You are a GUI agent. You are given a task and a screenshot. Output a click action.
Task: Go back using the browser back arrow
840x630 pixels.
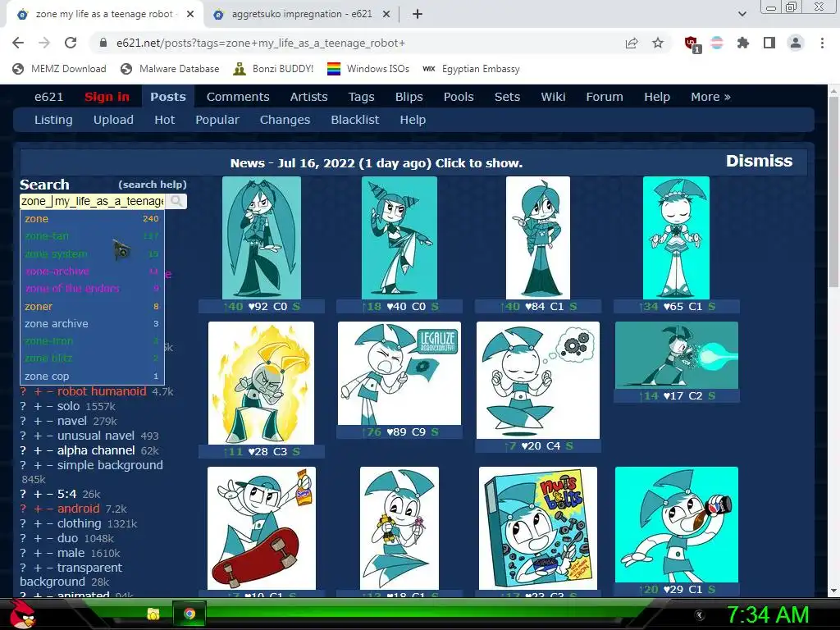(x=18, y=43)
